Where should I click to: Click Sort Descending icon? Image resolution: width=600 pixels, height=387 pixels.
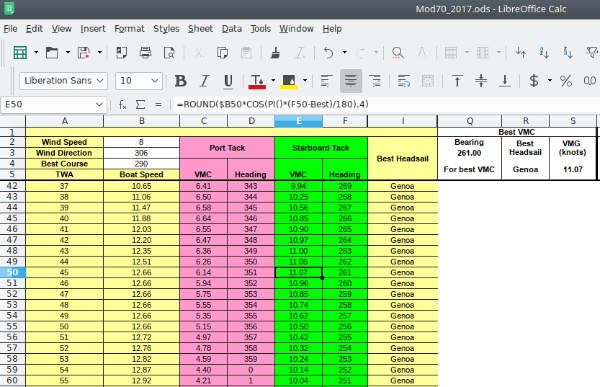tap(568, 52)
